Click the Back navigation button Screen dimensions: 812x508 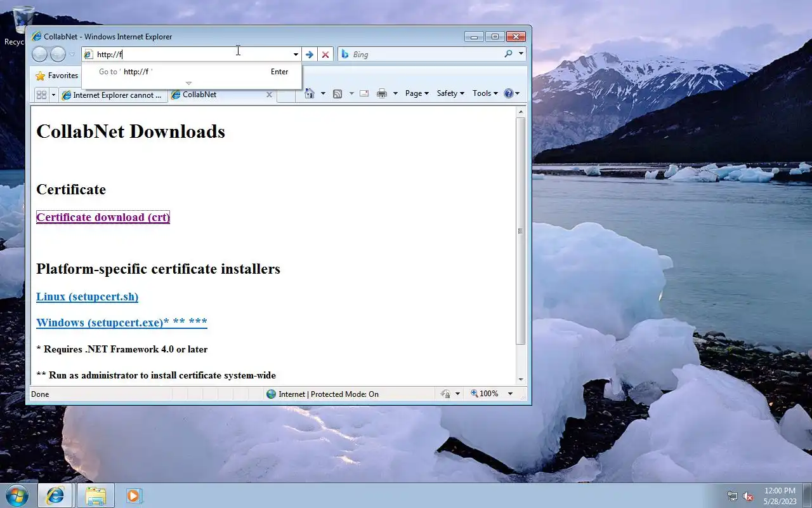tap(39, 55)
